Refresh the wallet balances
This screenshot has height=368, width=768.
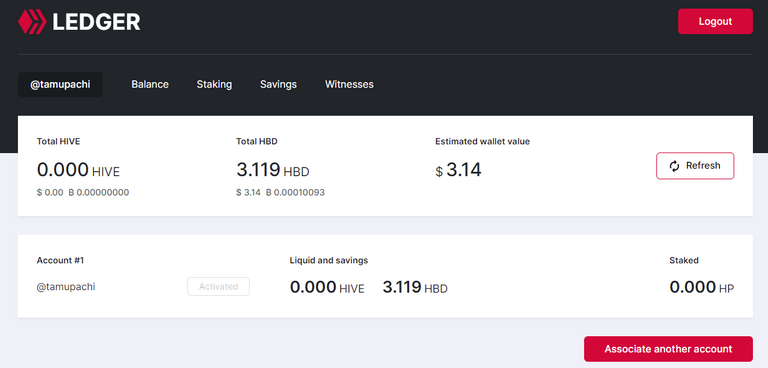coord(695,166)
